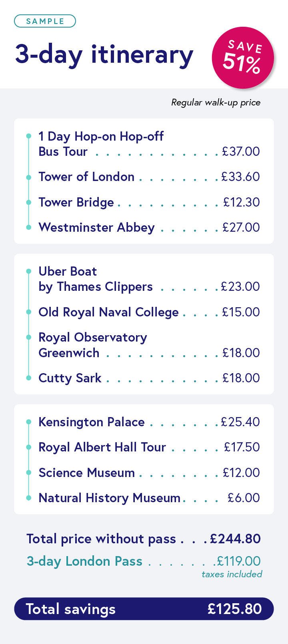Click the Kensington Palace listing

92,422
